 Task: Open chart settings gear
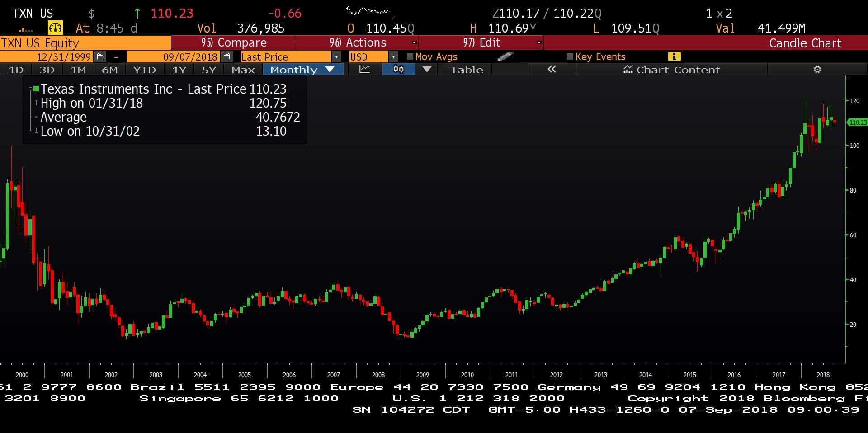coord(817,70)
